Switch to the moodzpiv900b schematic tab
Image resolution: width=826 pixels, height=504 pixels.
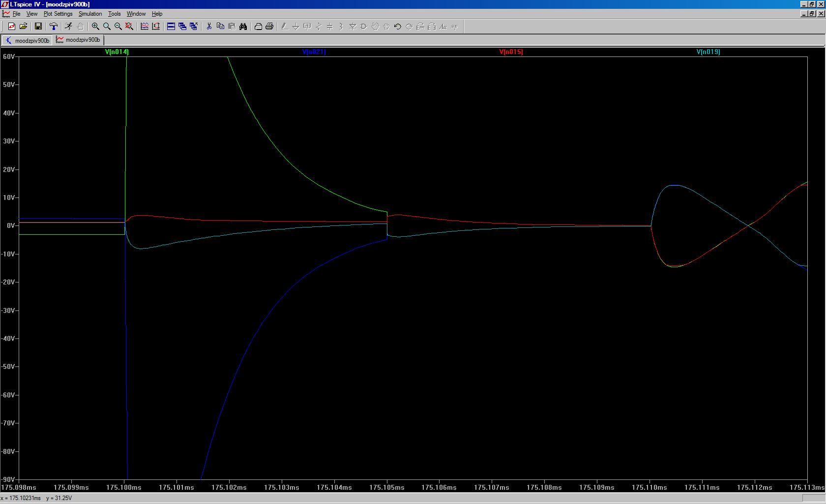(28, 40)
